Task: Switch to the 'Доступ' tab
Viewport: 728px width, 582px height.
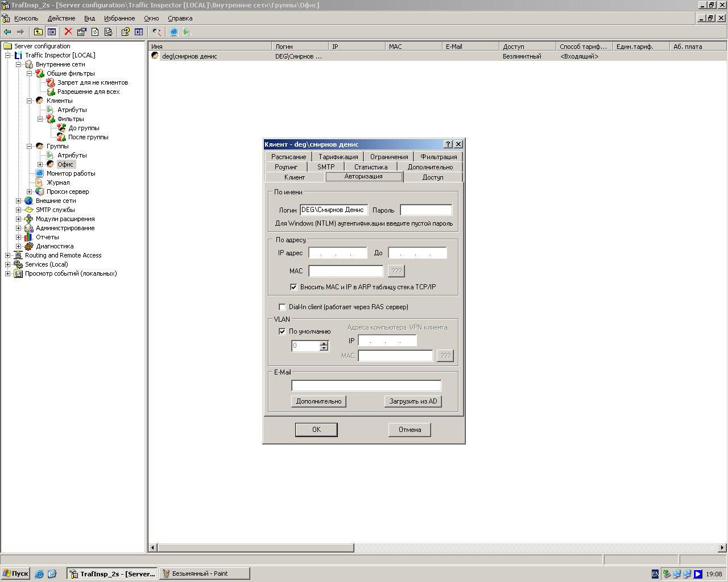Action: (433, 177)
